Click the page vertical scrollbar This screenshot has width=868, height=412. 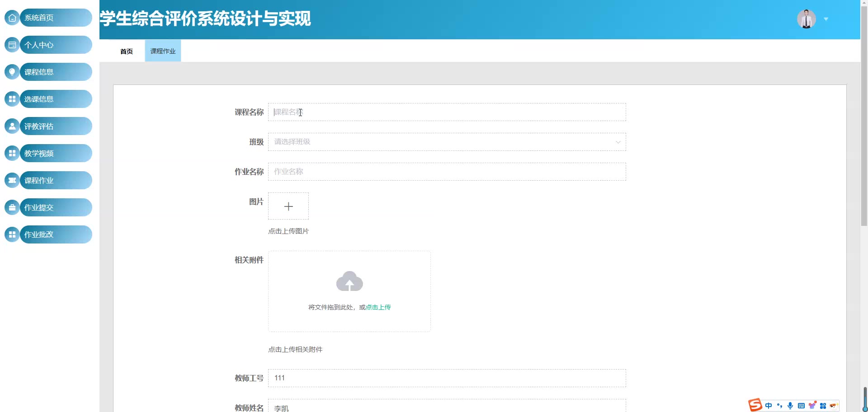click(x=864, y=113)
